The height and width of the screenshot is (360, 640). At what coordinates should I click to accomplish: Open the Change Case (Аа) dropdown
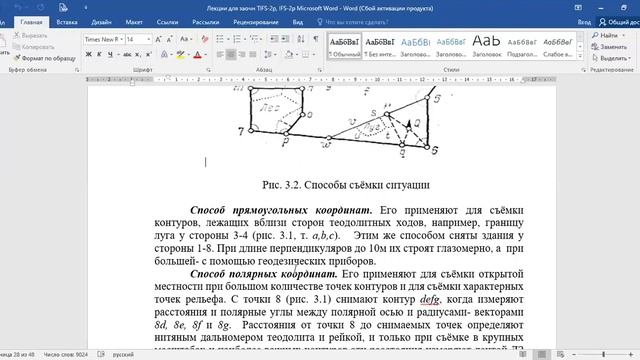click(186, 39)
